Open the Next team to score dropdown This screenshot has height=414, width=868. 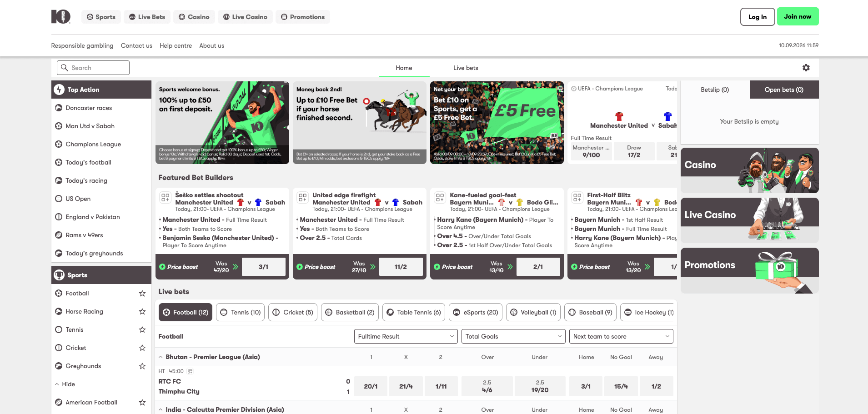(621, 336)
